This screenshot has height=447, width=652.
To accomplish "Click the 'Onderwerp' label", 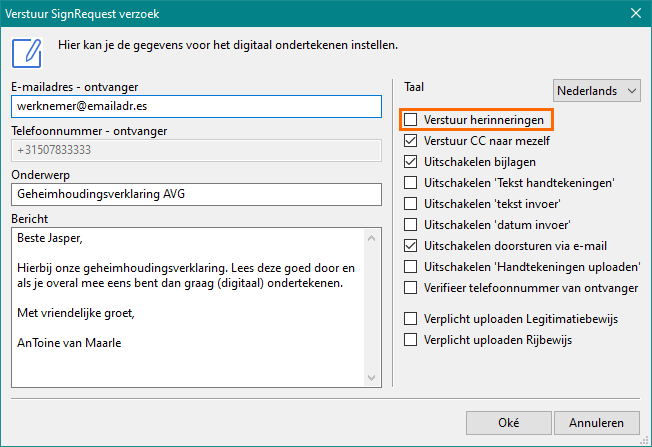I will [x=41, y=175].
